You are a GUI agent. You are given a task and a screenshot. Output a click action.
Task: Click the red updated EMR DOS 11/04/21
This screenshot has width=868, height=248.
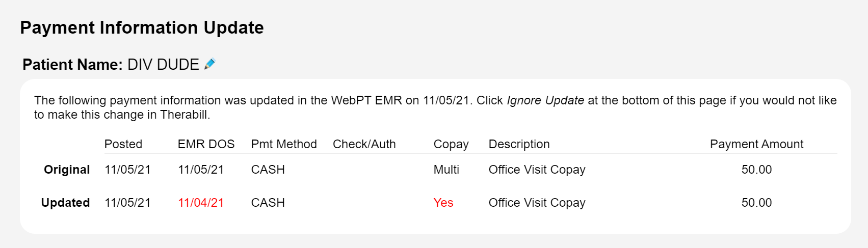coord(201,203)
